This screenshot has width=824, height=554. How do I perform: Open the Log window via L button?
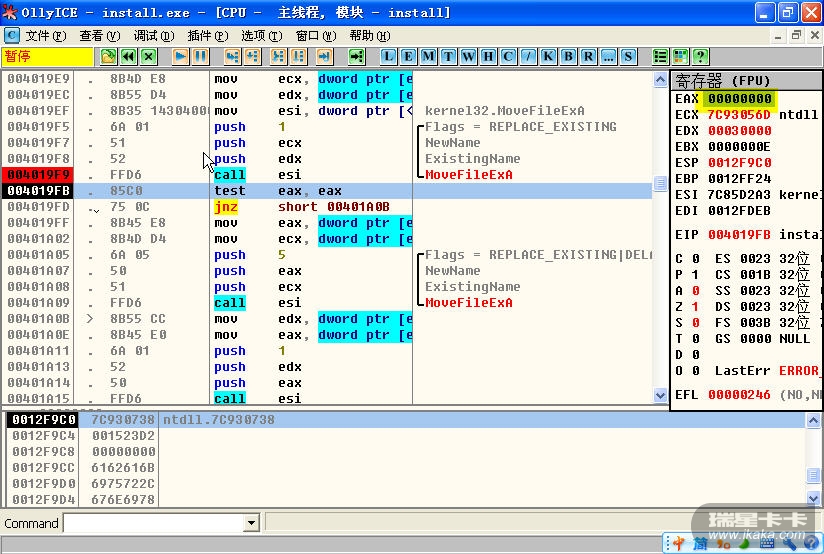[389, 56]
